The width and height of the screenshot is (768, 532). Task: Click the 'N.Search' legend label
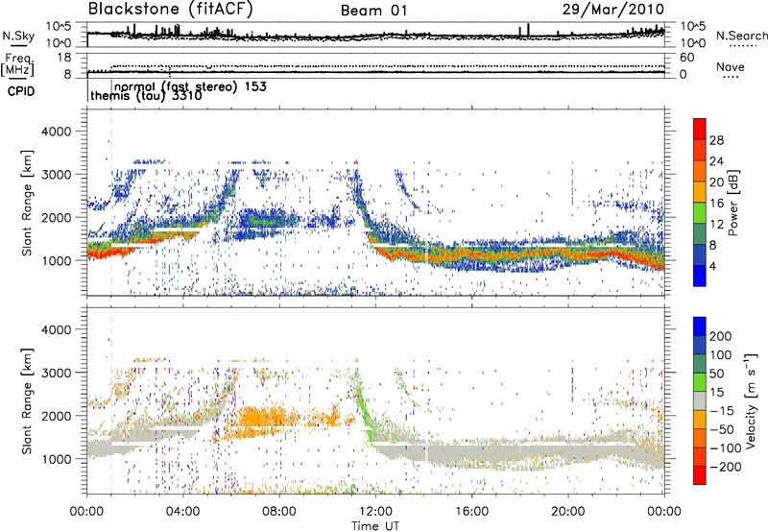[x=741, y=36]
